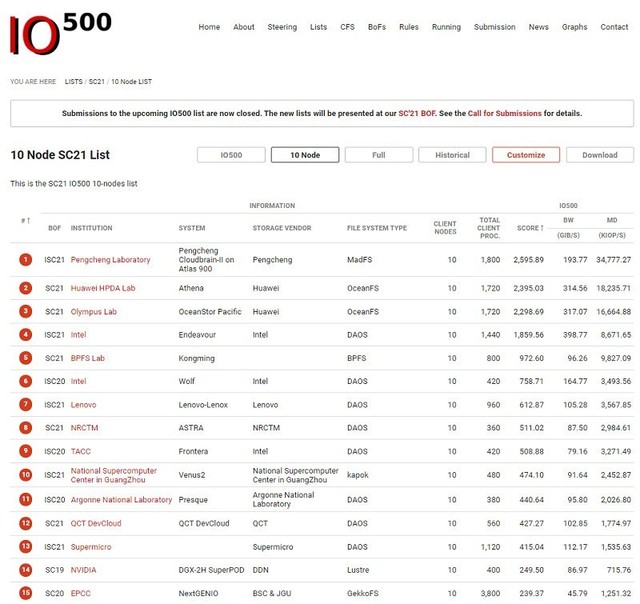Open the Intel link in Wolf row

(78, 381)
